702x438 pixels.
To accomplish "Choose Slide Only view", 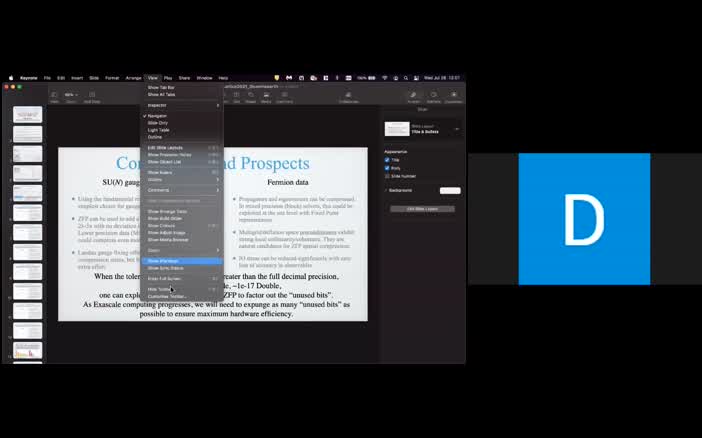I will click(182, 123).
